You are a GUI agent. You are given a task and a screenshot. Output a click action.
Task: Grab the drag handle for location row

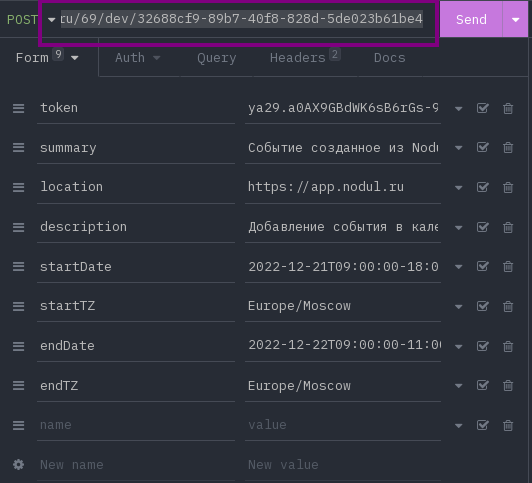[x=18, y=187]
